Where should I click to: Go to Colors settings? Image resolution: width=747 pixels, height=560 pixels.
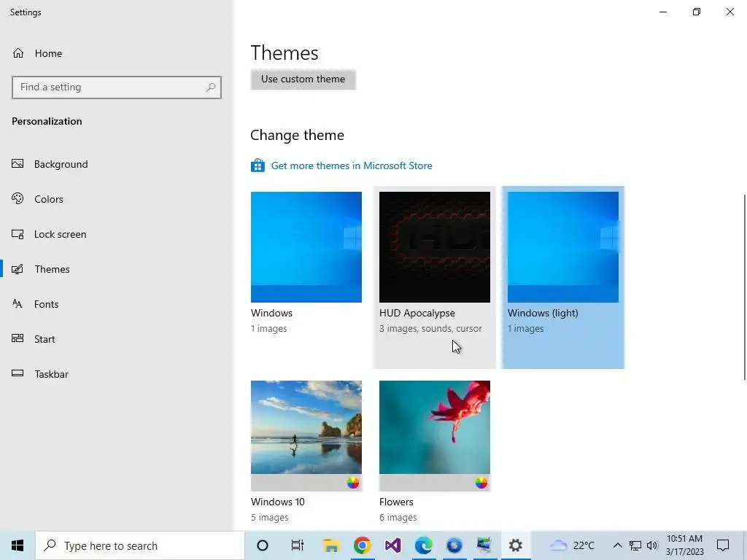pyautogui.click(x=117, y=199)
